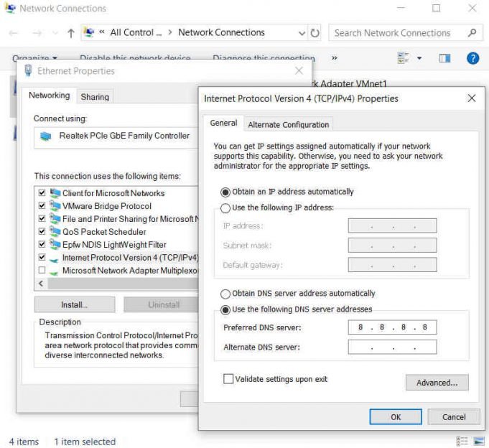Click the VMware Bridge Protocol icon

pyautogui.click(x=55, y=206)
